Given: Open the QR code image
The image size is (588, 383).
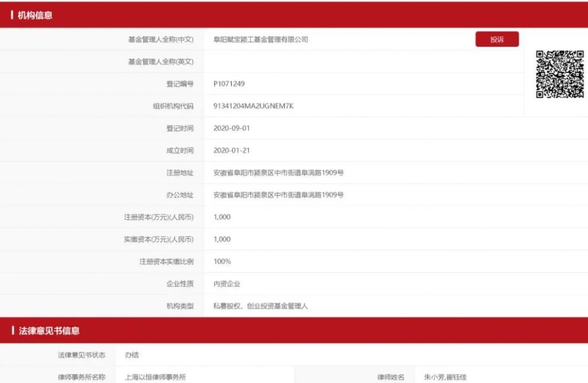Looking at the screenshot, I should click(559, 74).
